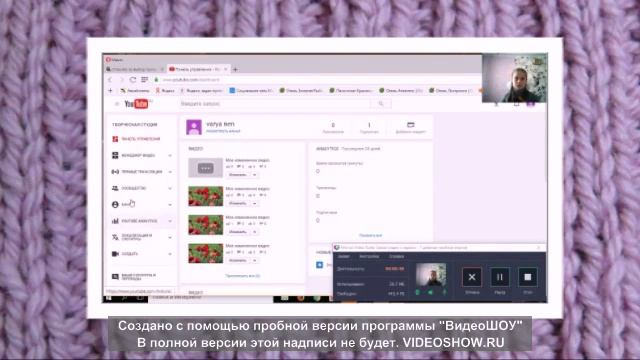The width and height of the screenshot is (640, 360).
Task: Click the YouTube logo
Action: [x=136, y=104]
